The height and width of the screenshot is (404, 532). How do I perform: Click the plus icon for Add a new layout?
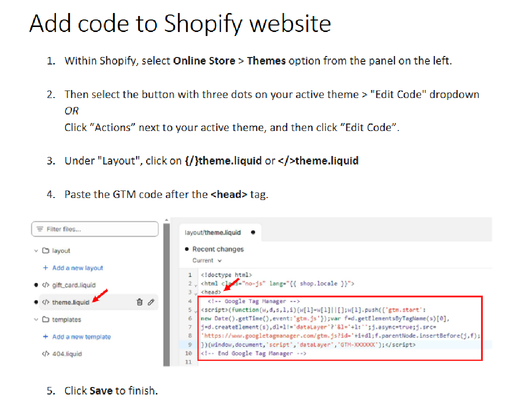[x=46, y=268]
